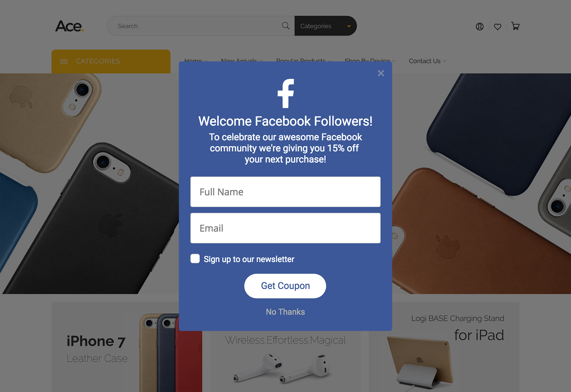The image size is (571, 392).
Task: Open the yellow CATEGORIES menu
Action: 111,62
